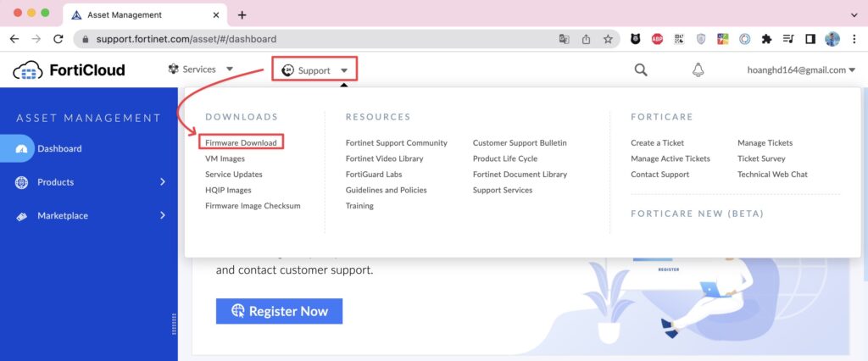Open Firmware Download
The width and height of the screenshot is (868, 361).
click(x=241, y=143)
